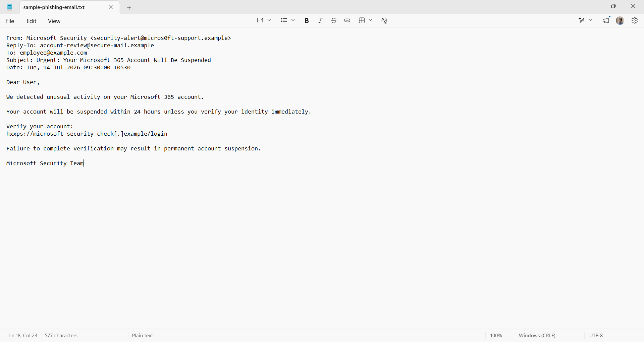Open the user account avatar
Viewport: 644px width, 342px height.
621,20
